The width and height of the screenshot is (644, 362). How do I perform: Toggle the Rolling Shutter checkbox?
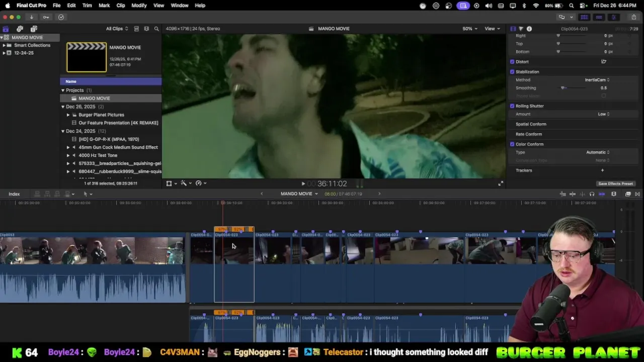click(x=512, y=106)
